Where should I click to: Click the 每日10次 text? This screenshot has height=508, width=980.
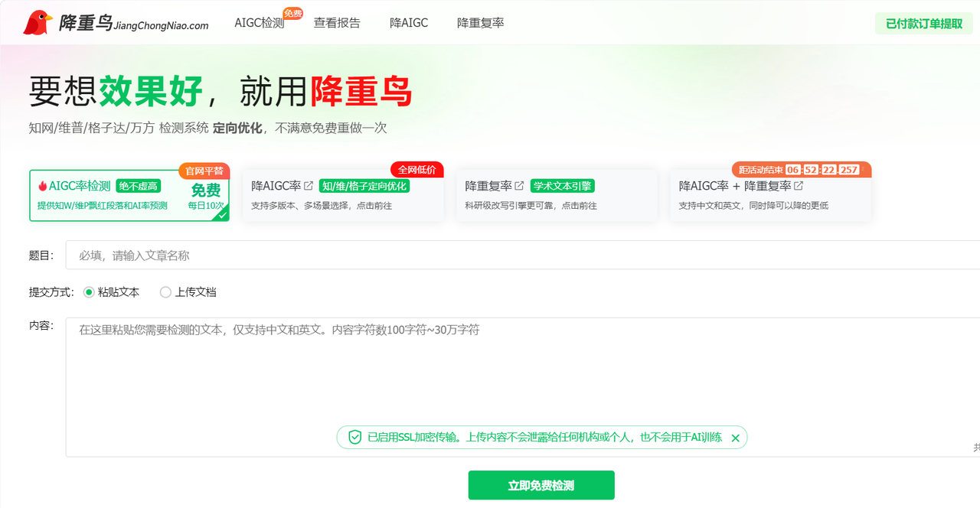click(x=206, y=206)
